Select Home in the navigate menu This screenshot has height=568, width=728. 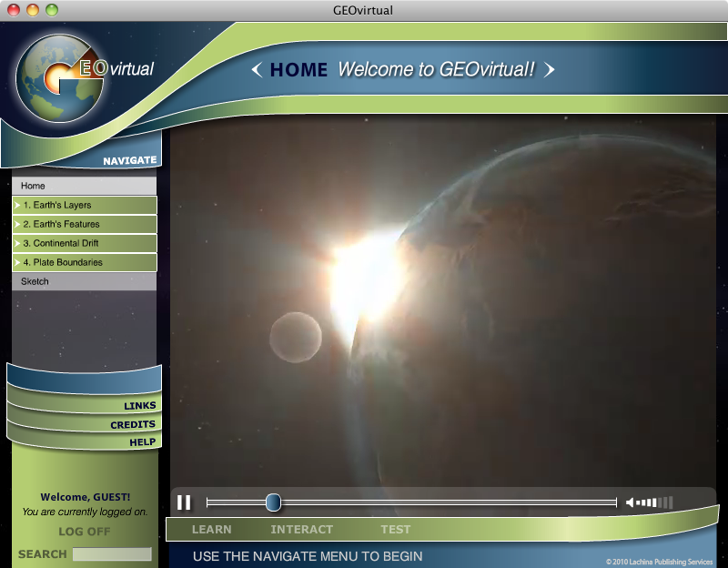pos(84,186)
